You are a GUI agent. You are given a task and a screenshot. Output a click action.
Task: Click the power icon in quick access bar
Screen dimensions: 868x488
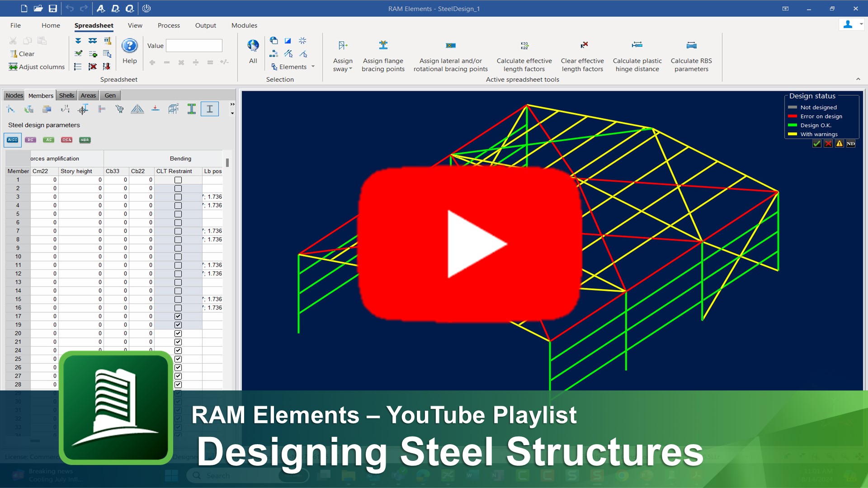click(x=146, y=8)
